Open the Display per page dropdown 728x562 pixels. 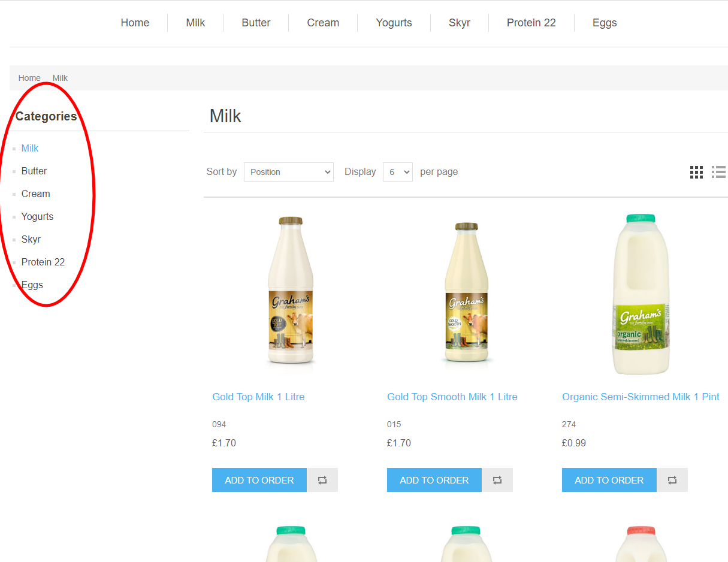coord(397,172)
